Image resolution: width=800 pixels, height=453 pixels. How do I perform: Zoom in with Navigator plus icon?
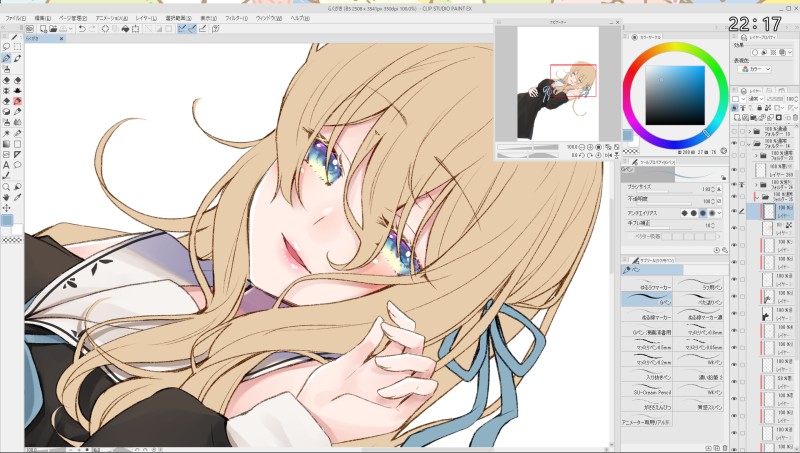pyautogui.click(x=590, y=147)
